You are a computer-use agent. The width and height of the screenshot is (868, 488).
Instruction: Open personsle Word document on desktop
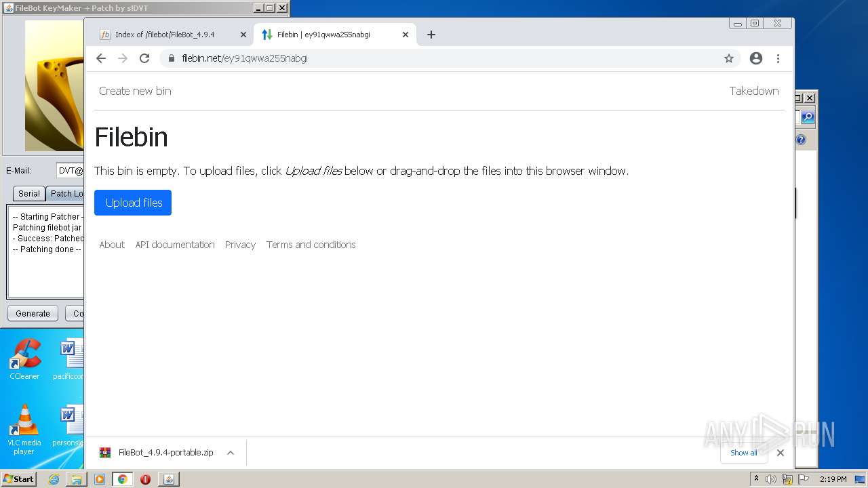tap(68, 426)
